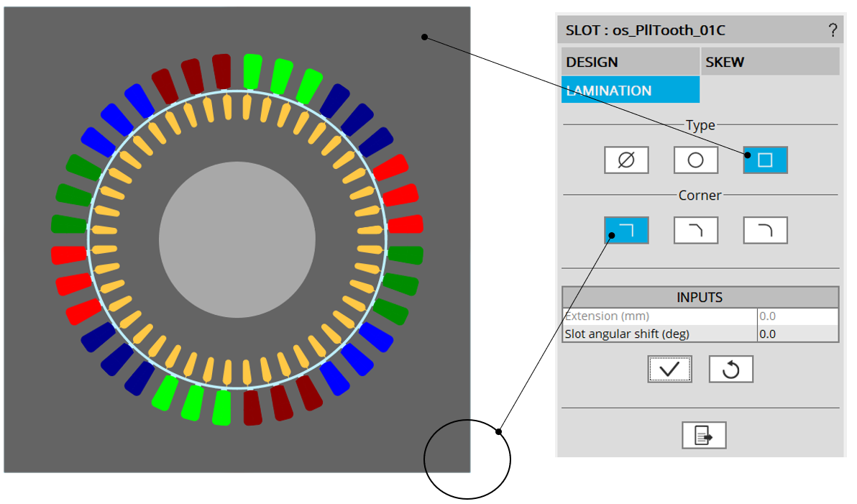Select the square lamination type

point(765,160)
